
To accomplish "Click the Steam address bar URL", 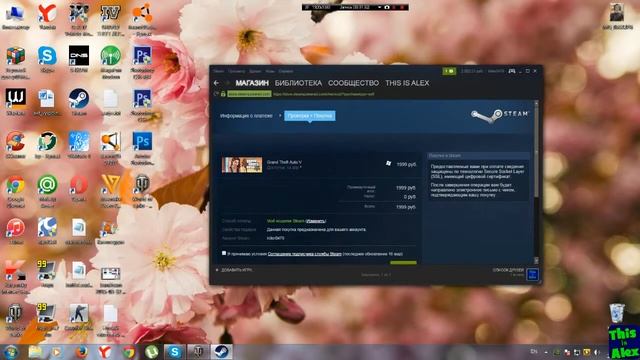I will click(323, 94).
